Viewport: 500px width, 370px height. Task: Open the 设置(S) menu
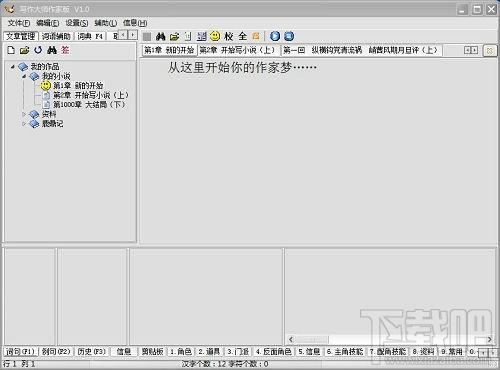click(x=77, y=23)
